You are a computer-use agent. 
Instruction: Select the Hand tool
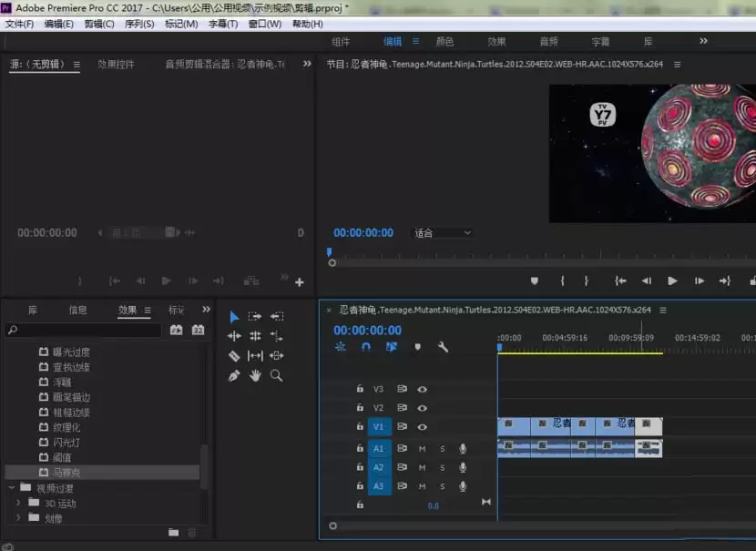(x=257, y=375)
